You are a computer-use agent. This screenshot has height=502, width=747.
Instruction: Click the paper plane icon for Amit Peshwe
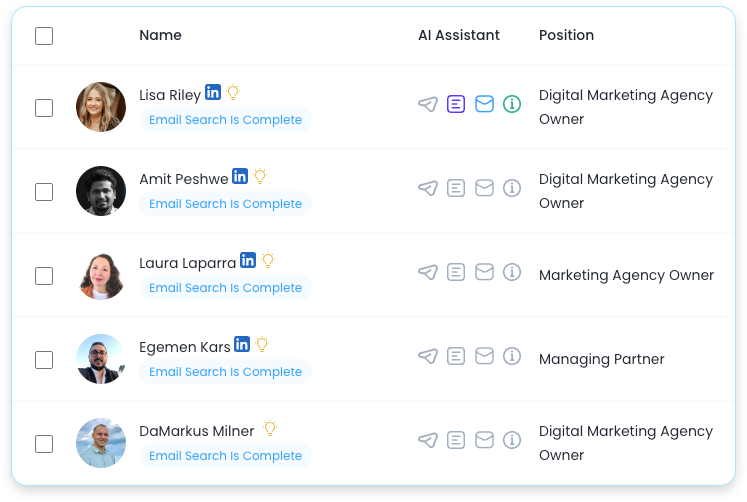(x=428, y=188)
